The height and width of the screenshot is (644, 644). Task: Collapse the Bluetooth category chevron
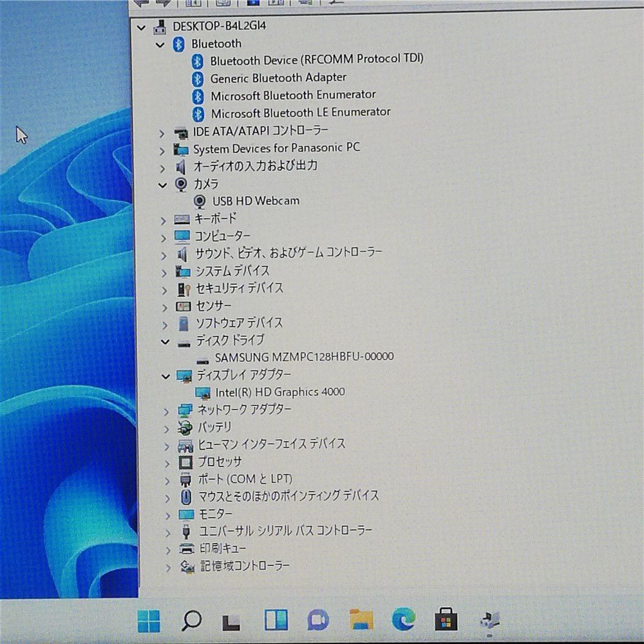pos(160,45)
